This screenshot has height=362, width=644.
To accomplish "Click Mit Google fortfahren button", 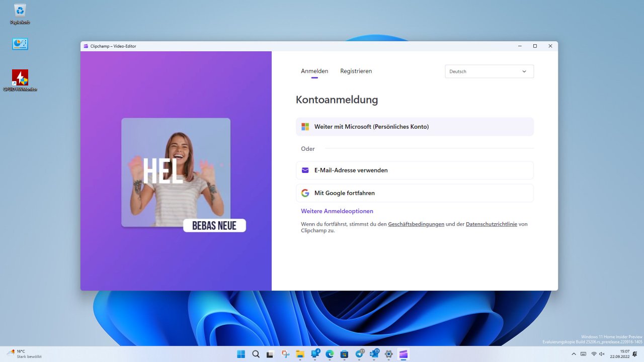I will [415, 193].
